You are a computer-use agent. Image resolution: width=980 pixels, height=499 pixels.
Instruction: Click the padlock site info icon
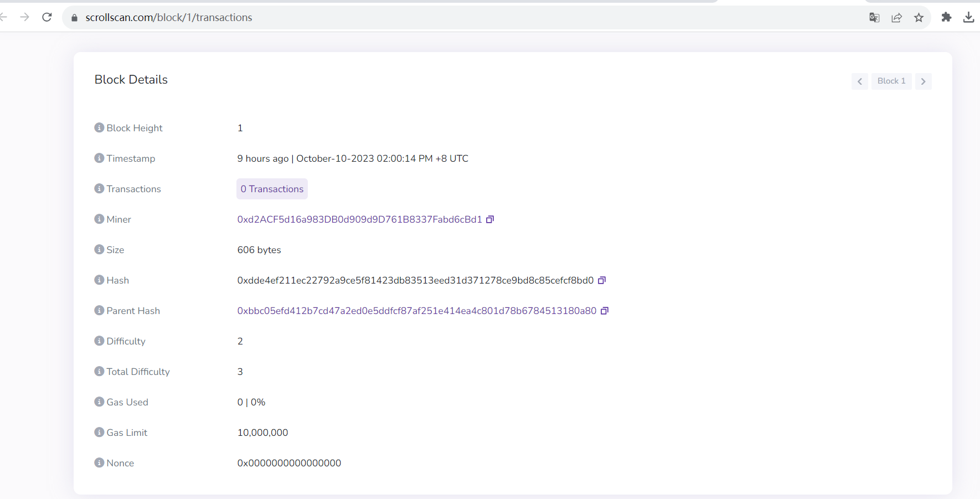click(74, 18)
